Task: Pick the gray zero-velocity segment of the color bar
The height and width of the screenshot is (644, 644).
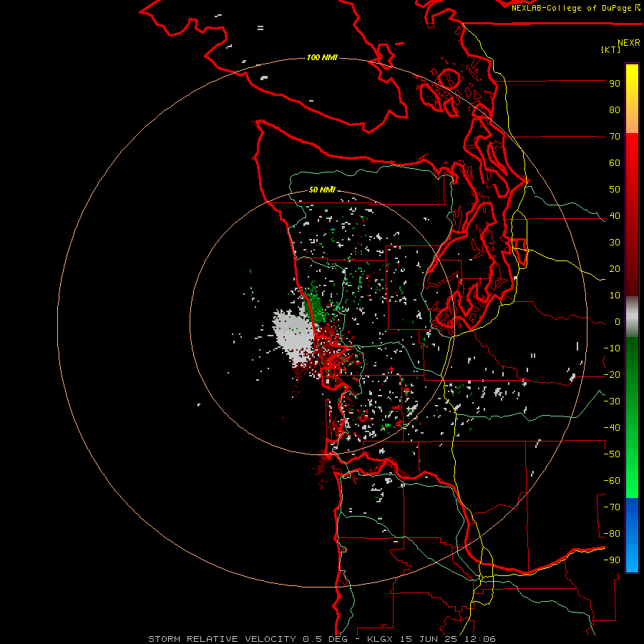Action: 632,317
